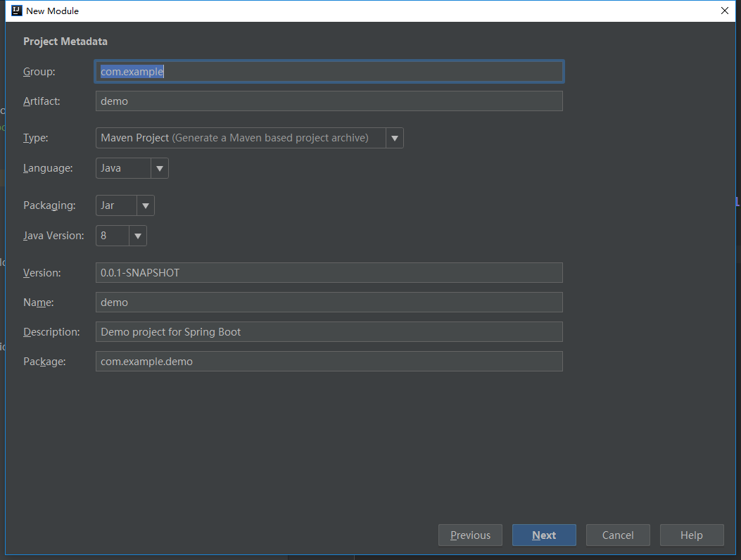This screenshot has height=560, width=741.
Task: Select the Maven Project type combo box
Action: point(241,138)
